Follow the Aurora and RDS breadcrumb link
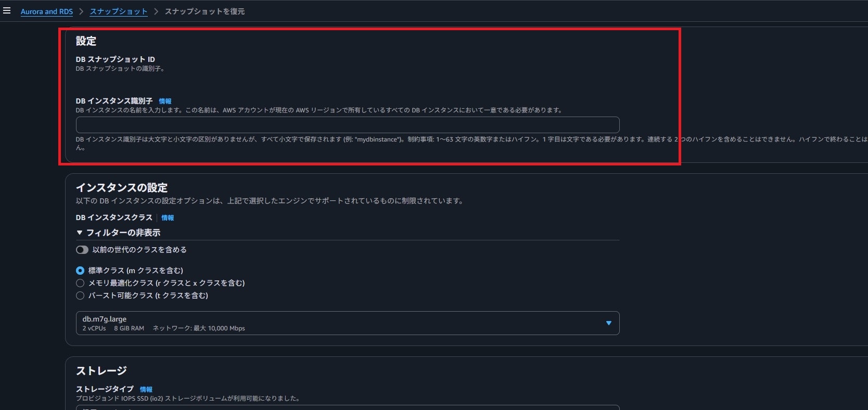Viewport: 868px width, 410px height. (x=46, y=10)
